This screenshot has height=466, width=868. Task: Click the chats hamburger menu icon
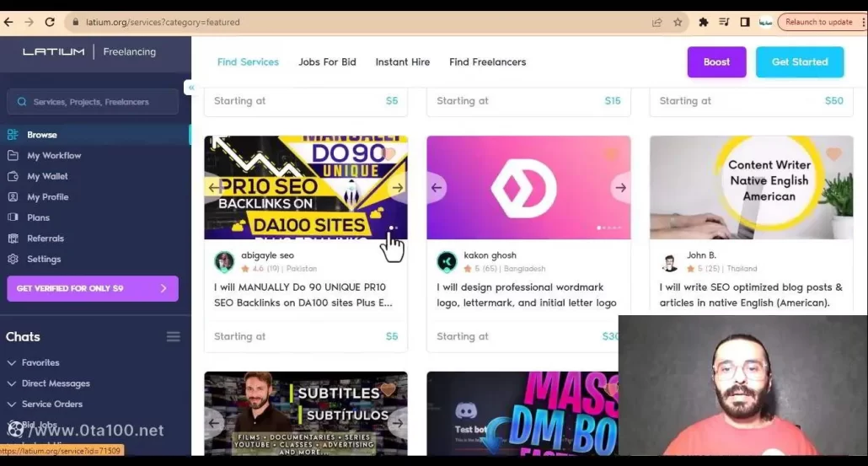173,337
